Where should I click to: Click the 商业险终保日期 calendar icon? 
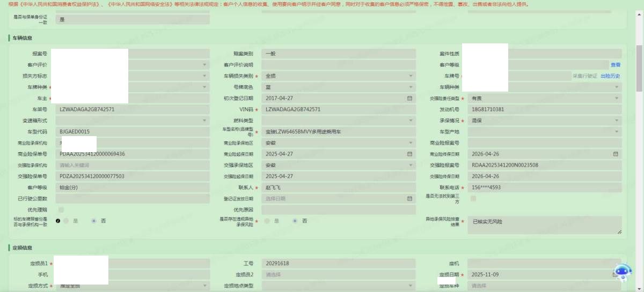[616, 154]
